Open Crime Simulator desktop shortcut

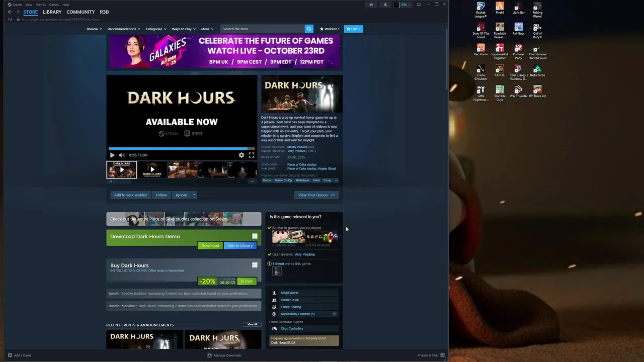(x=481, y=72)
